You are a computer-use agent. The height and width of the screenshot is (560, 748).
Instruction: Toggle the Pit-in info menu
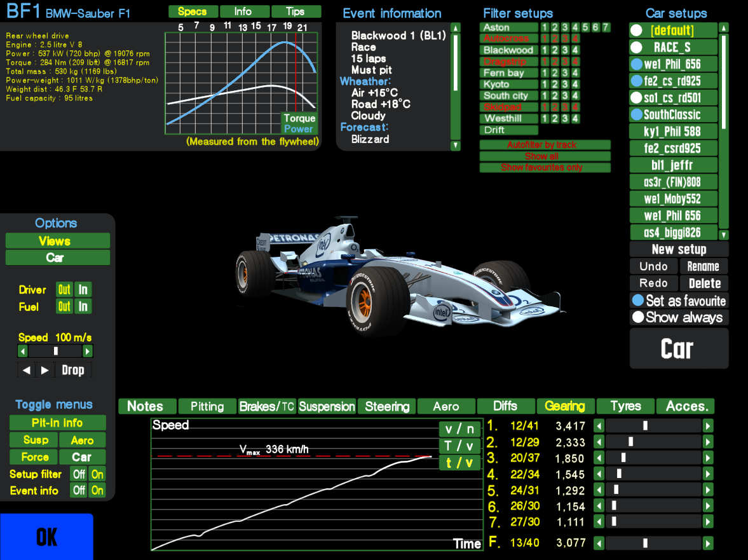point(57,423)
